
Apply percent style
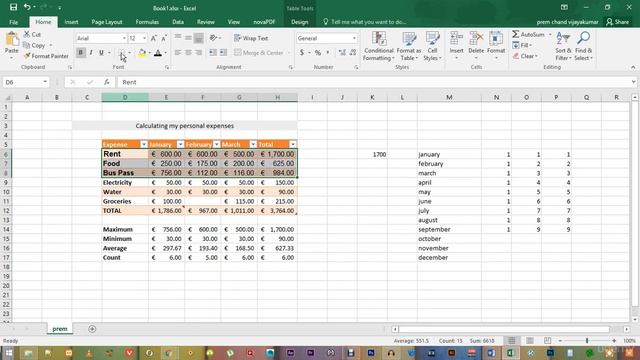click(x=318, y=53)
